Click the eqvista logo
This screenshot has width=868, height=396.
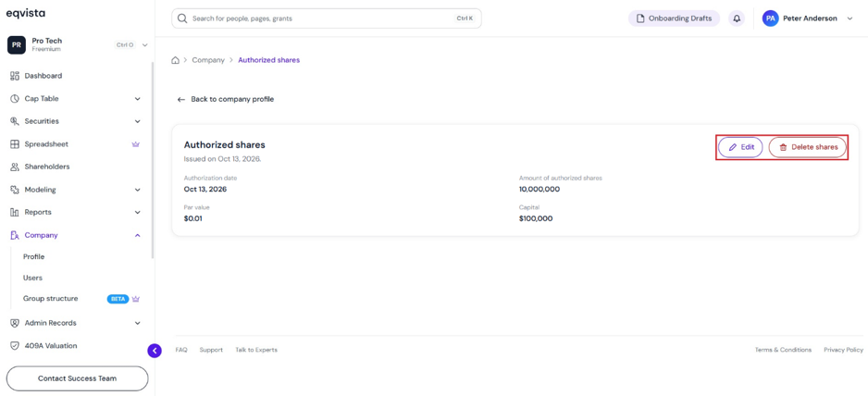click(x=26, y=13)
